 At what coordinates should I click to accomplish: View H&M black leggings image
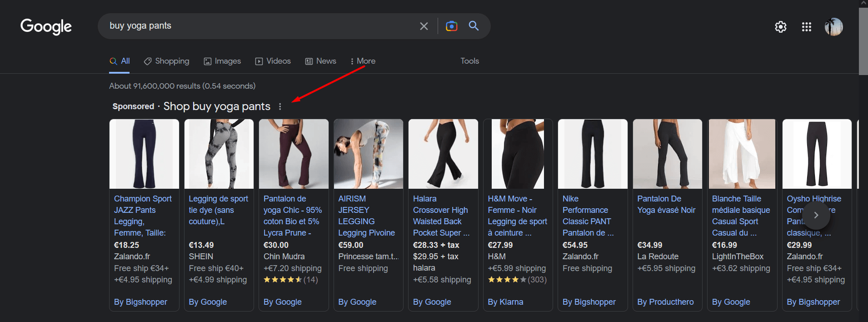coord(518,154)
